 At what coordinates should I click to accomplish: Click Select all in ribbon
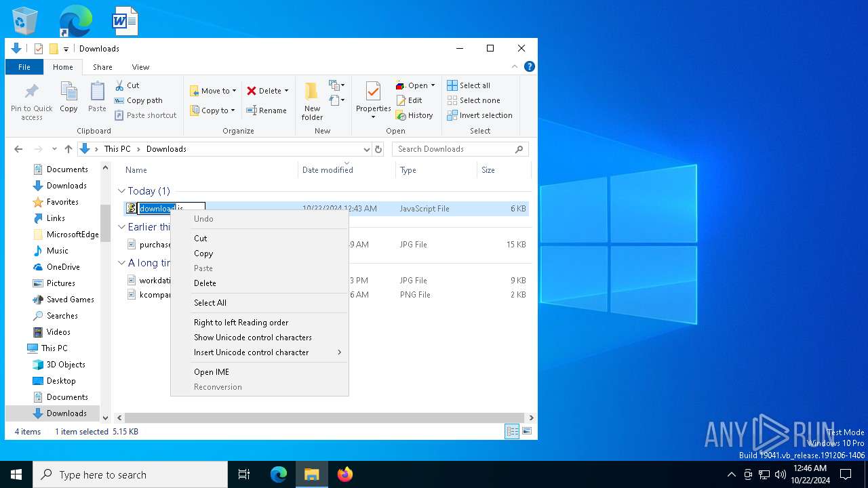pyautogui.click(x=469, y=85)
